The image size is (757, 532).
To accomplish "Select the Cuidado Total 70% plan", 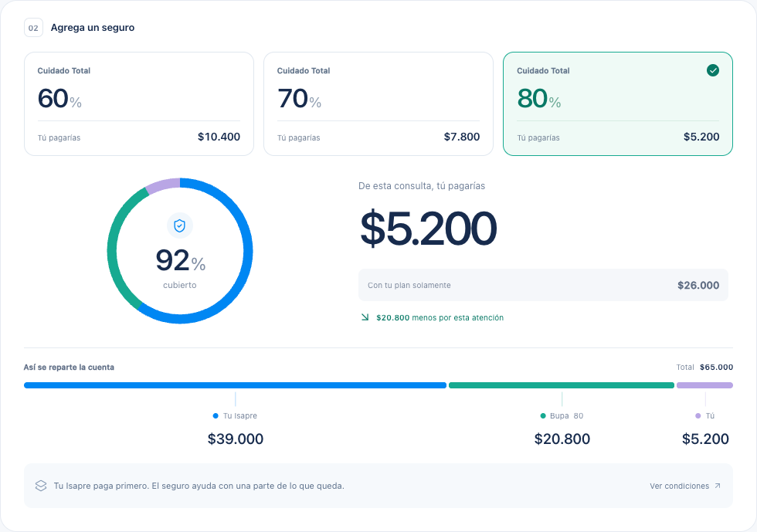I will click(x=378, y=103).
